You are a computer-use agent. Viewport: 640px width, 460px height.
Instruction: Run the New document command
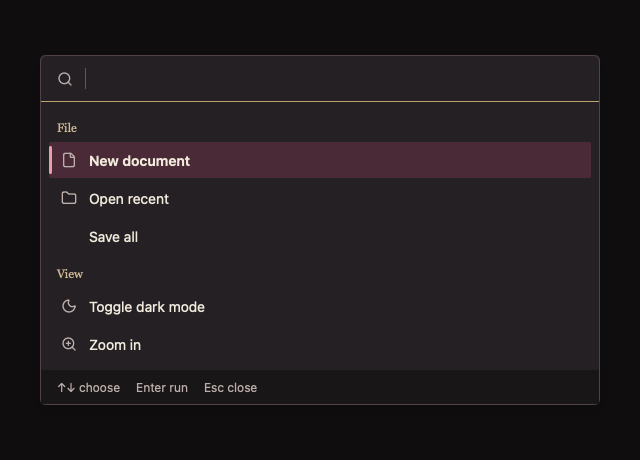pyautogui.click(x=320, y=160)
